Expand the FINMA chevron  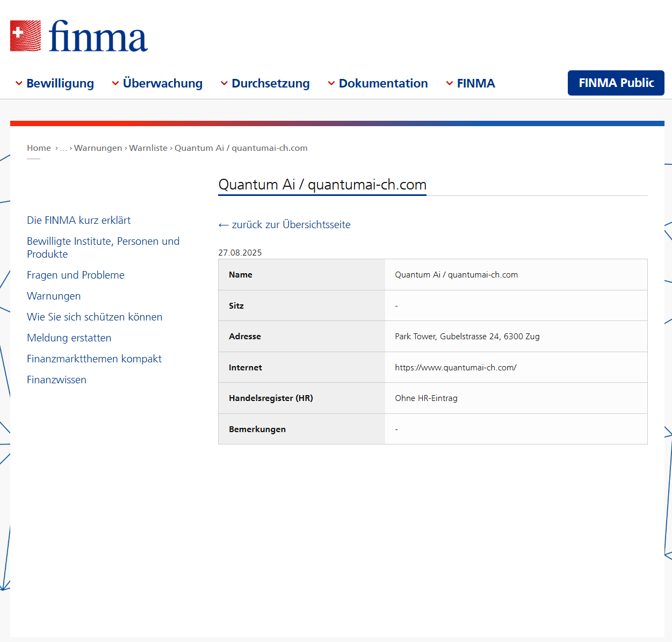click(x=450, y=83)
